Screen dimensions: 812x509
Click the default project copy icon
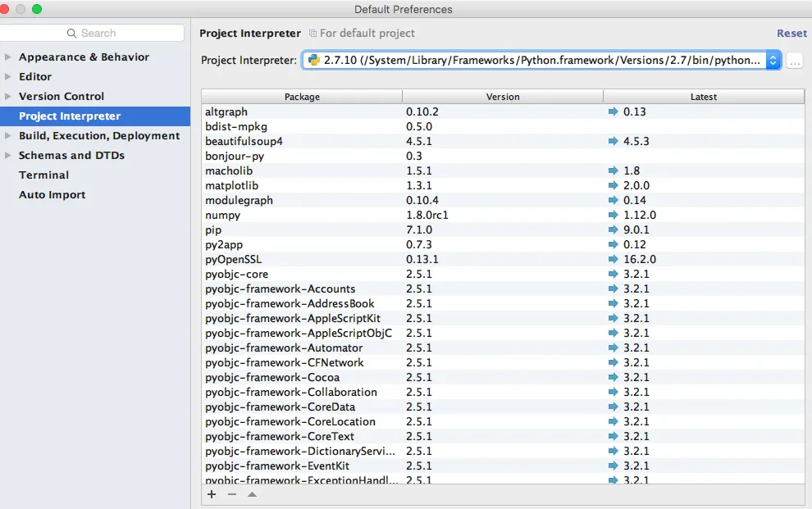click(312, 34)
